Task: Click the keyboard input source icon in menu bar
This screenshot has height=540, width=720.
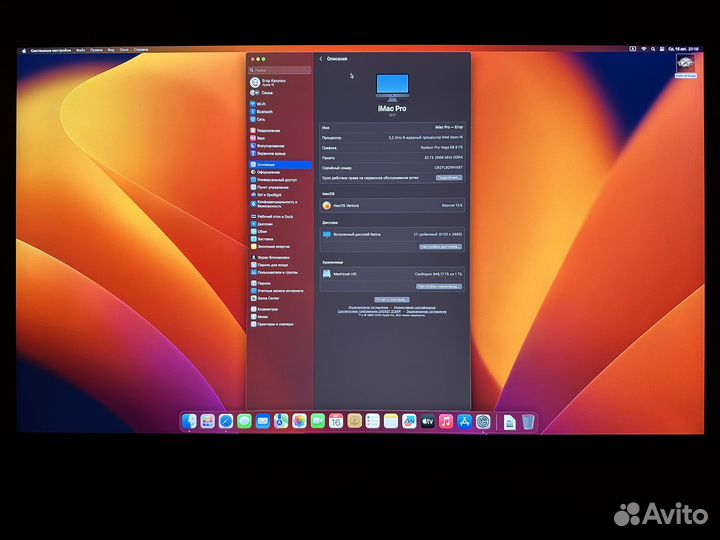Action: tap(632, 49)
